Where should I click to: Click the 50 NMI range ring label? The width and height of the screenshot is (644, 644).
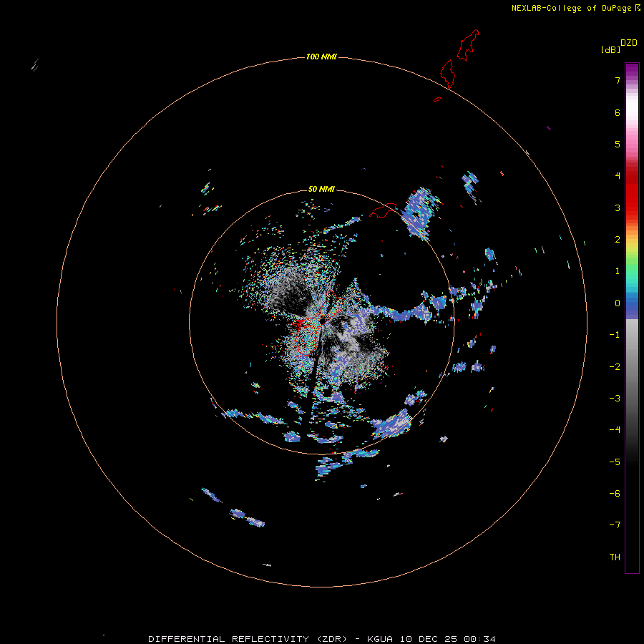pos(321,189)
